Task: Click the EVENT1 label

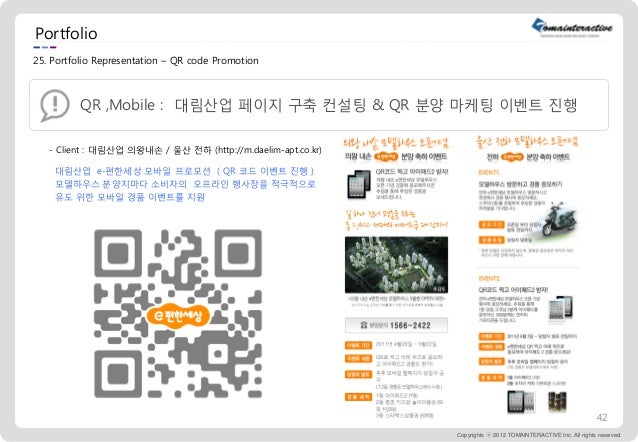Action: [489, 172]
